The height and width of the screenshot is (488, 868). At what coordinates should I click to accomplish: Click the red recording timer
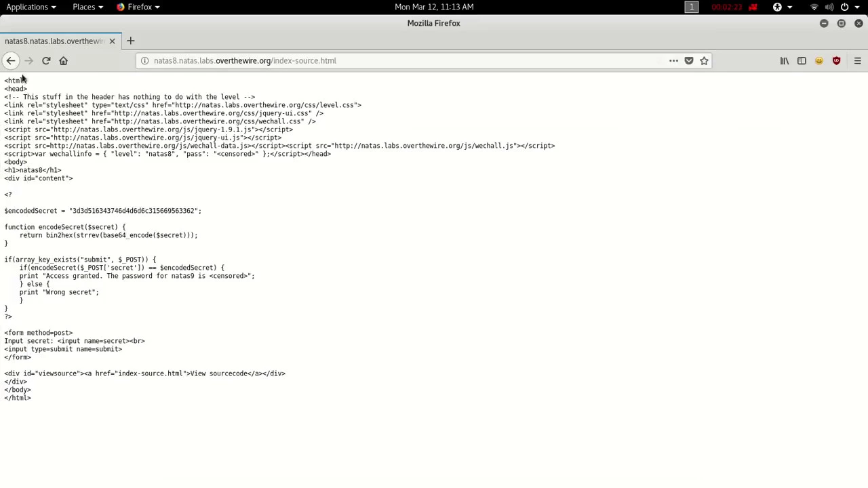(x=727, y=7)
